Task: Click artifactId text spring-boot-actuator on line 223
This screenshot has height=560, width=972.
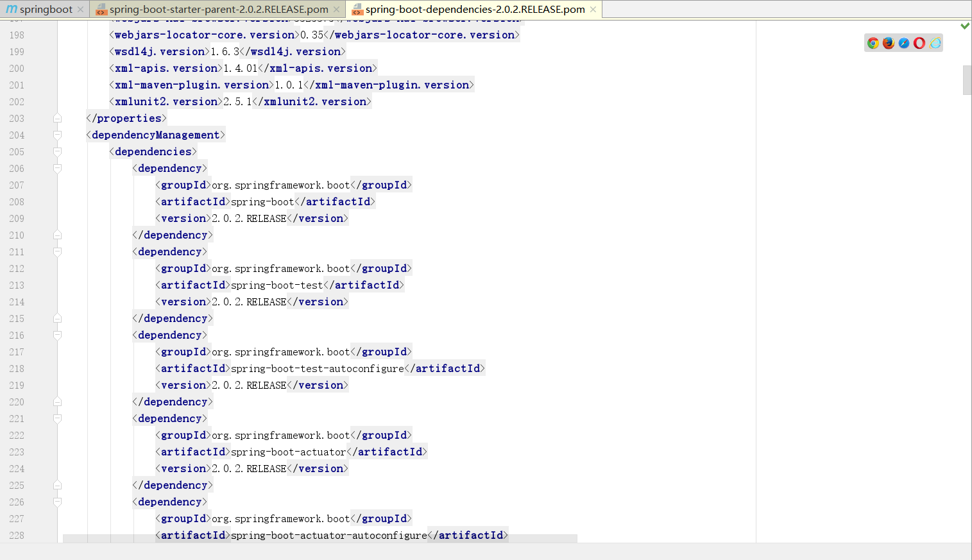Action: pyautogui.click(x=289, y=452)
